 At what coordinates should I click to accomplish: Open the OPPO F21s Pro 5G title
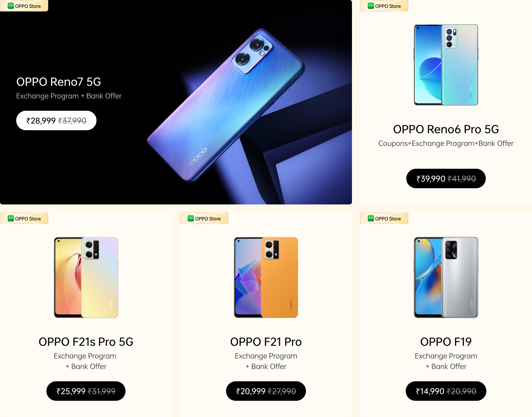pos(86,342)
